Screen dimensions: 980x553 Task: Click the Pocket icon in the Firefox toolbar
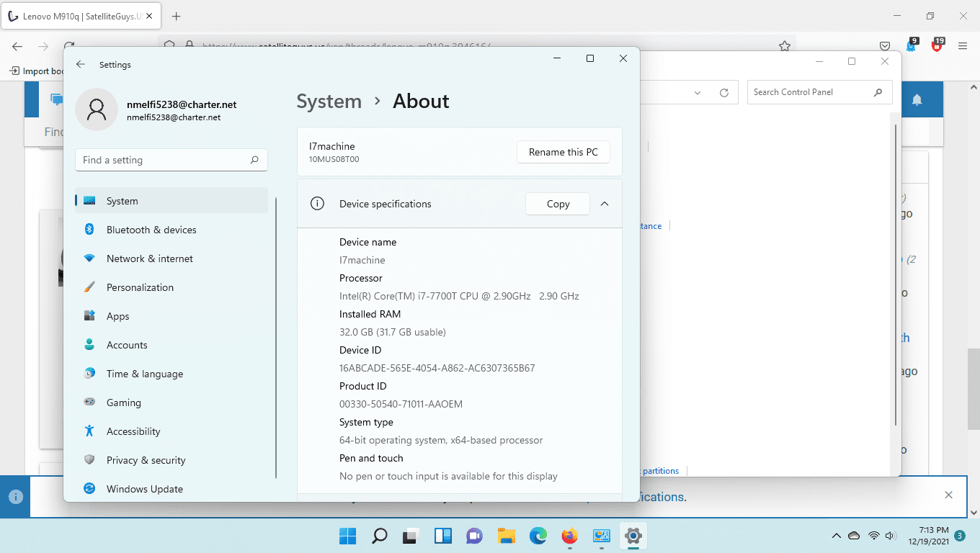coord(885,45)
